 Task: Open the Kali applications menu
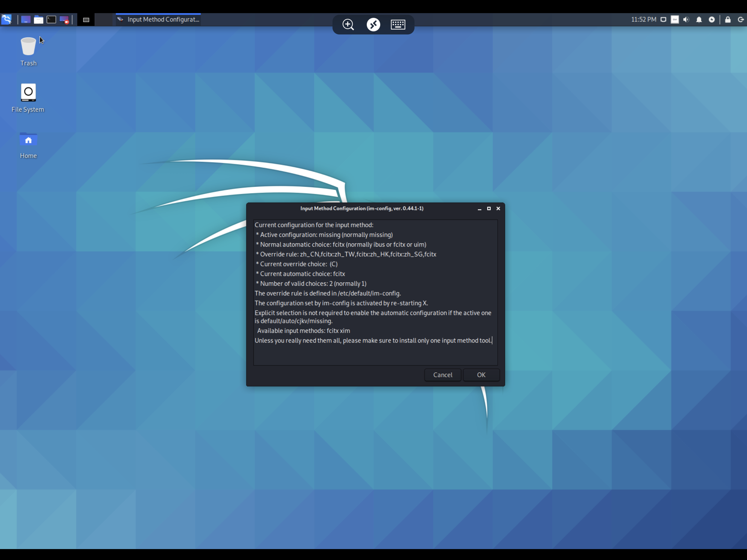pyautogui.click(x=6, y=19)
